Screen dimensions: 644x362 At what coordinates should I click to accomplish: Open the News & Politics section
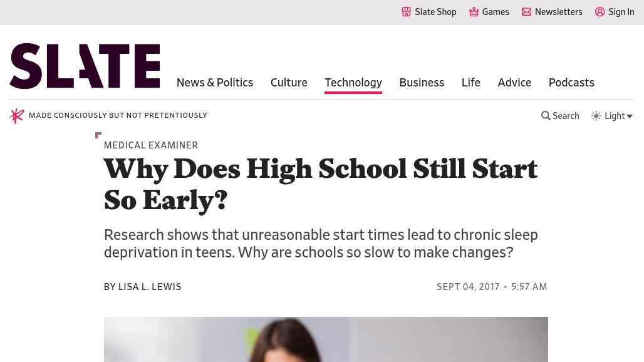(x=215, y=83)
